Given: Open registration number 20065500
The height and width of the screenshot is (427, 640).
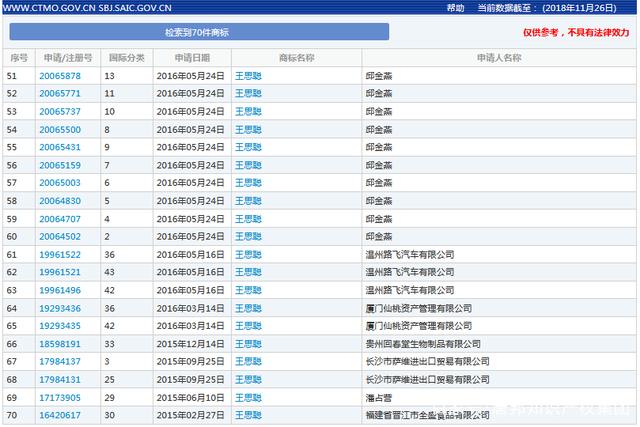Looking at the screenshot, I should click(60, 130).
